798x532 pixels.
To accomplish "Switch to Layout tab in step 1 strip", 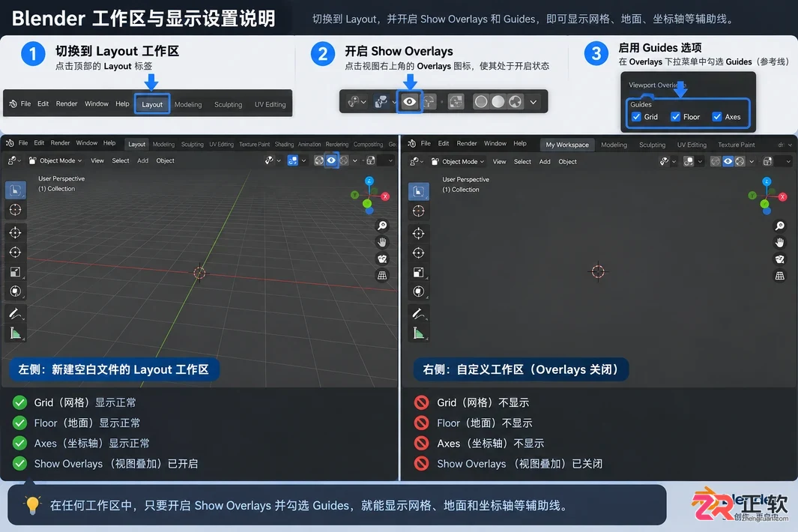I will coord(152,104).
